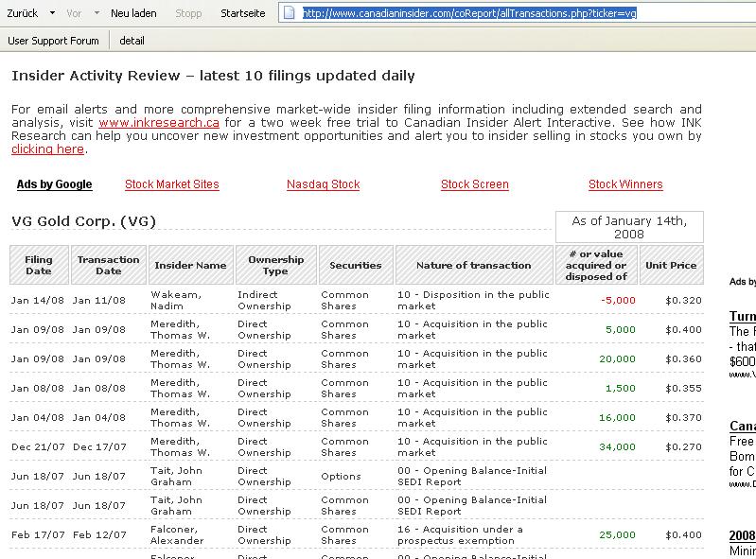Click 'Indirect Ownership' cell
The image size is (756, 559).
click(264, 300)
